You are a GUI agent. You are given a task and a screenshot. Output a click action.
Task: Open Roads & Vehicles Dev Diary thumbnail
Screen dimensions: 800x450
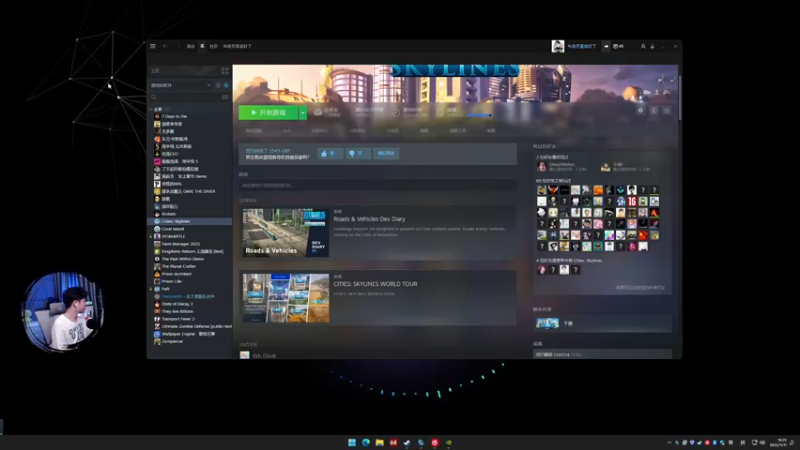point(286,233)
